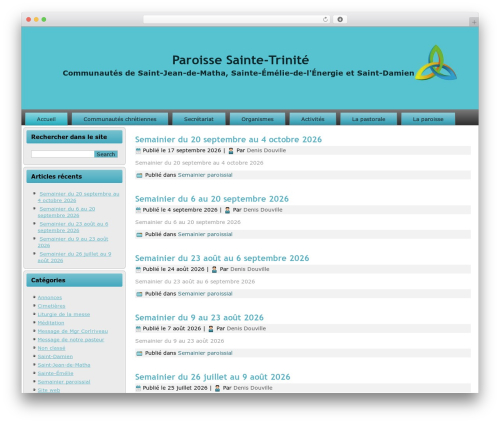Click calendar icon next to 7 août 2026
The height and width of the screenshot is (423, 500).
[138, 329]
